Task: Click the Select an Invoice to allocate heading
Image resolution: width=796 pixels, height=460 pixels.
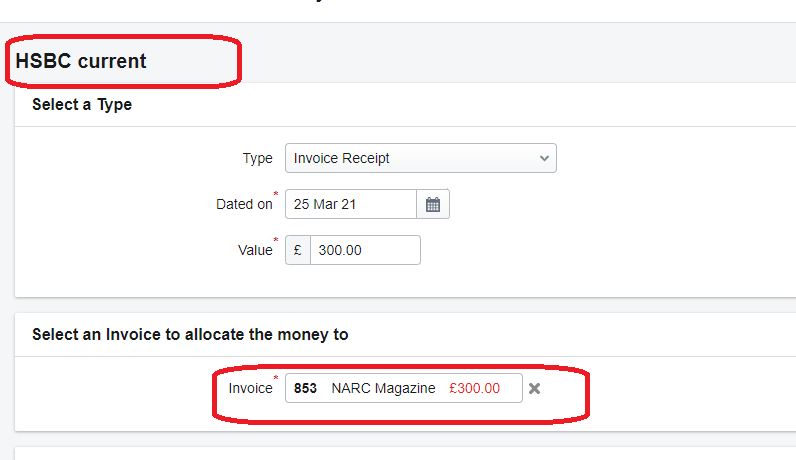Action: coord(190,335)
